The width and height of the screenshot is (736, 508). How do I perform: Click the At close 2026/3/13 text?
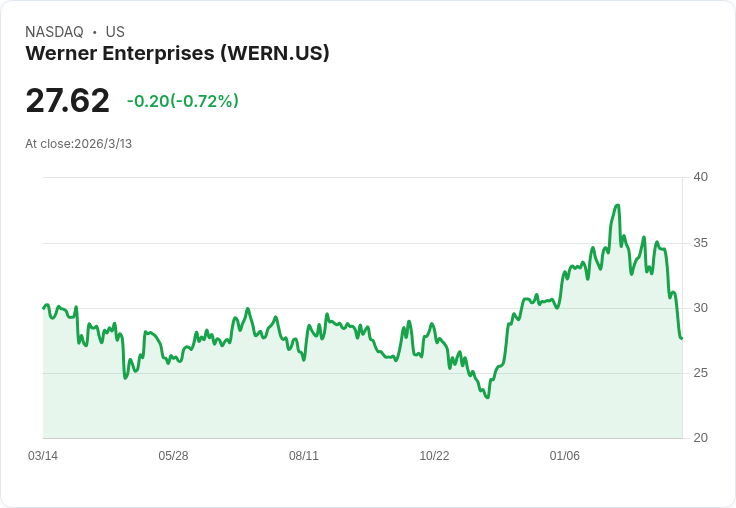click(x=78, y=144)
